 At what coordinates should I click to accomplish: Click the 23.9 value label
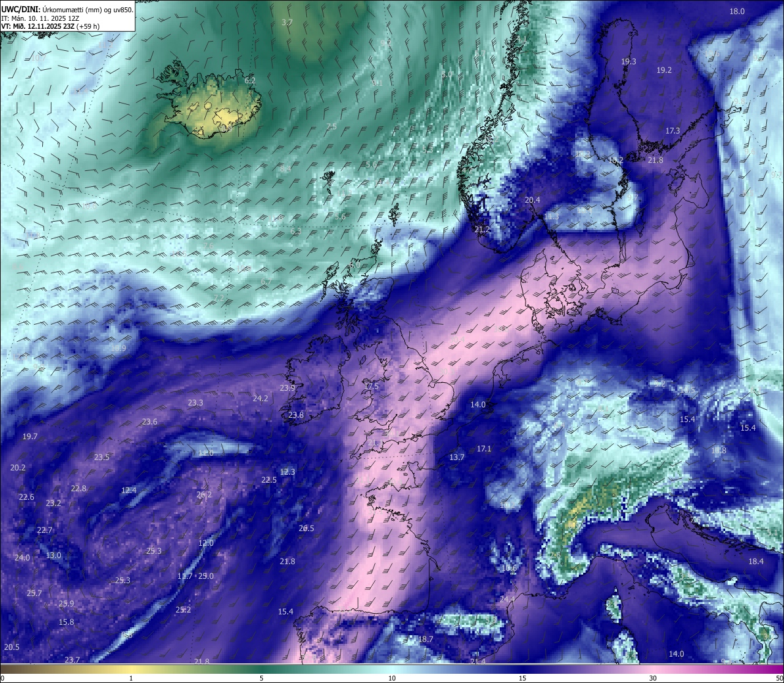(x=287, y=388)
